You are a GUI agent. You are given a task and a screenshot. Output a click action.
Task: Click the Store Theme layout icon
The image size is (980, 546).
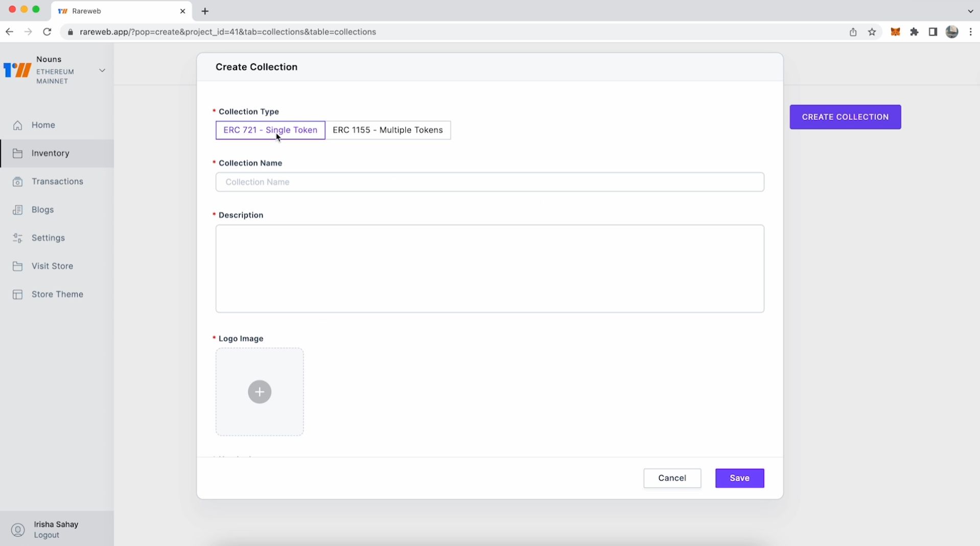point(18,294)
